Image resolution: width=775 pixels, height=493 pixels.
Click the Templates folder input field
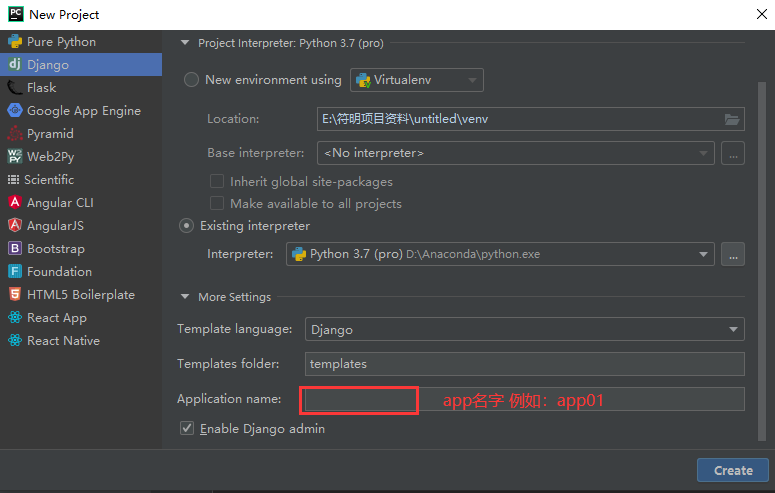pyautogui.click(x=524, y=364)
